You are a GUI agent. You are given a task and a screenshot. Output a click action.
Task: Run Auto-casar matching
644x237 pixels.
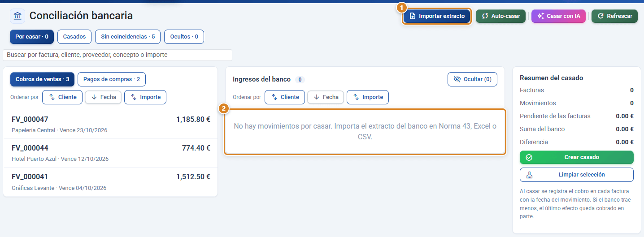(x=500, y=16)
